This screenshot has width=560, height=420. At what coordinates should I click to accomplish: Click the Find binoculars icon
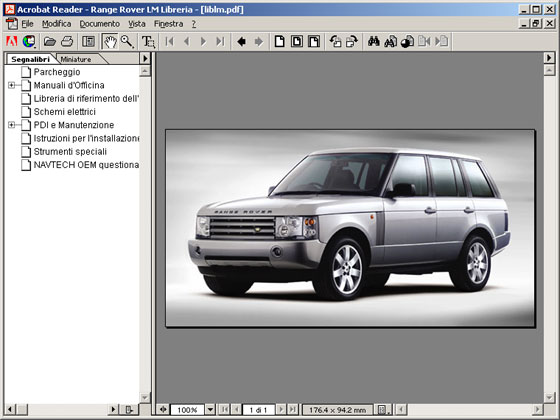[x=374, y=41]
